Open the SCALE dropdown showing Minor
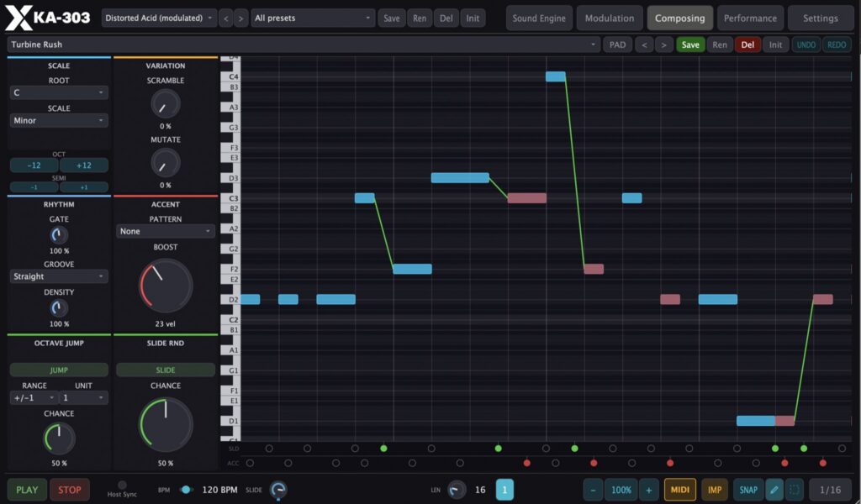 tap(59, 120)
